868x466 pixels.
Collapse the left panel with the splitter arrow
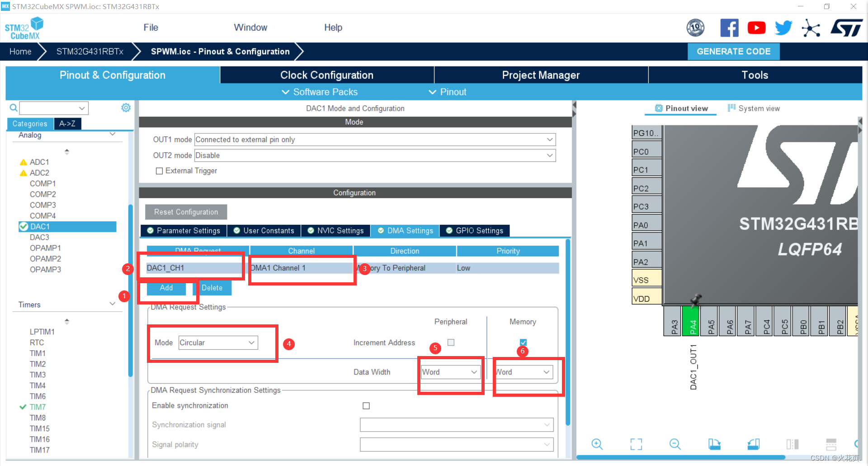[574, 105]
